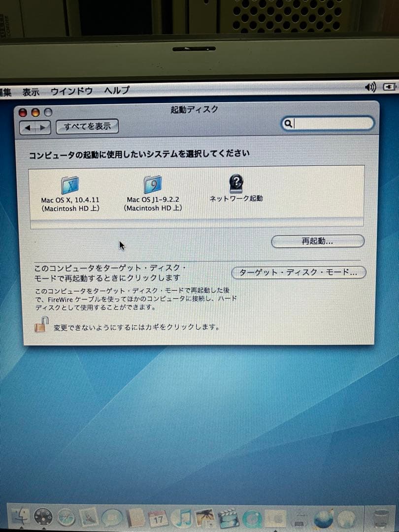Viewport: 399px width, 532px height.
Task: Click the battery status icon in menu bar
Action: click(x=390, y=87)
